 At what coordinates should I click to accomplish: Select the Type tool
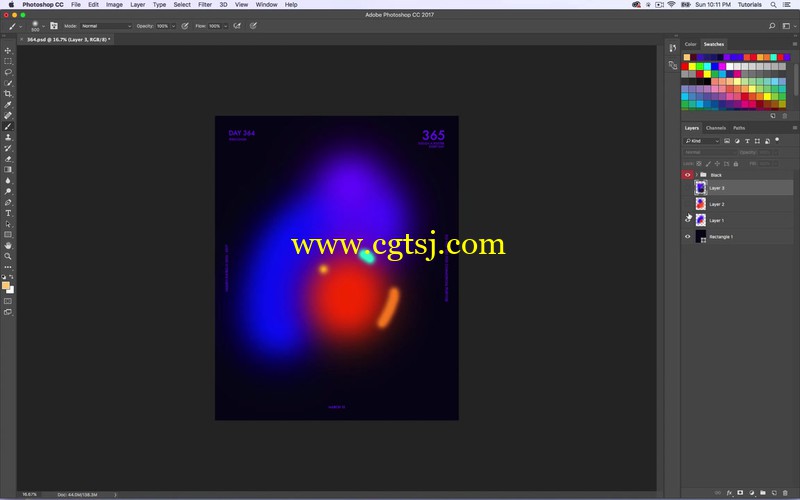[8, 213]
